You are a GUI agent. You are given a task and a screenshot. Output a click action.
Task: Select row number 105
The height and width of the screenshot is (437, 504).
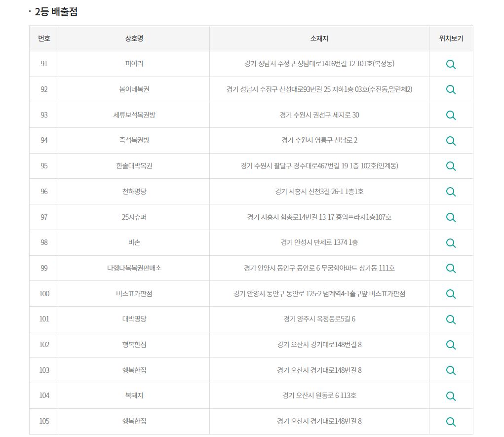(44, 421)
